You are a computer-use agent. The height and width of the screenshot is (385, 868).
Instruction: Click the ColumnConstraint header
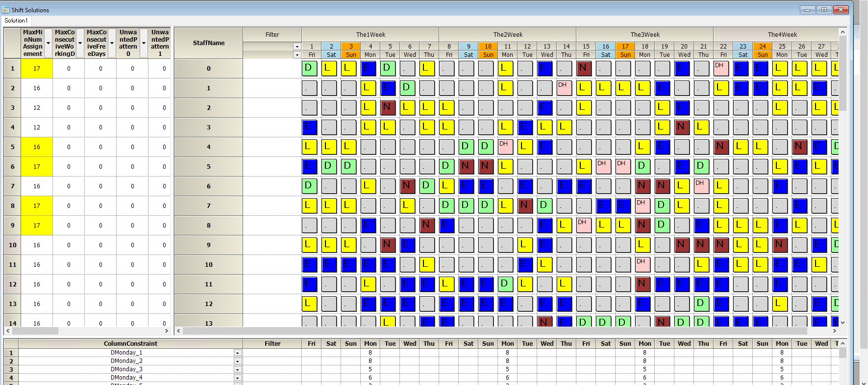coord(130,344)
